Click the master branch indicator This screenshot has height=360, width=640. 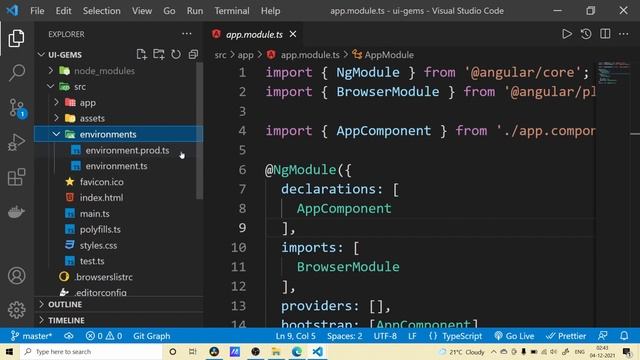tap(31, 336)
